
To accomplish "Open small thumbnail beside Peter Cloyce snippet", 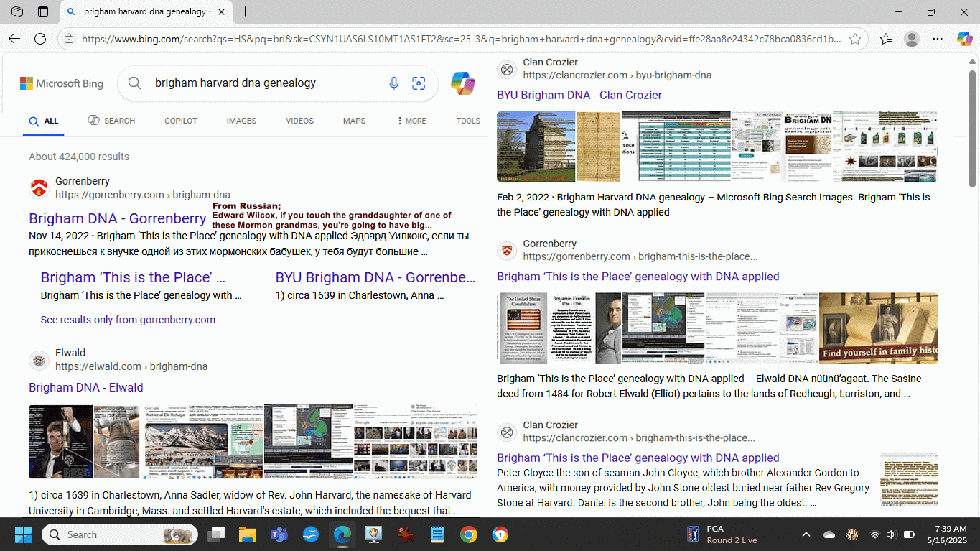I will coord(909,479).
